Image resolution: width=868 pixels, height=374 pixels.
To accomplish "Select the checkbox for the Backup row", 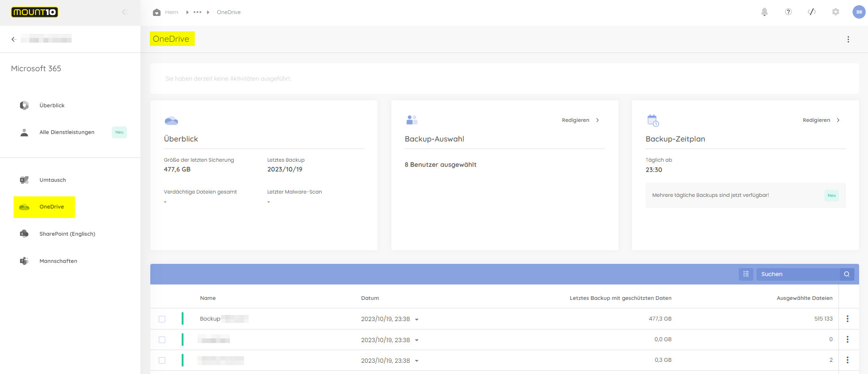I will [162, 319].
